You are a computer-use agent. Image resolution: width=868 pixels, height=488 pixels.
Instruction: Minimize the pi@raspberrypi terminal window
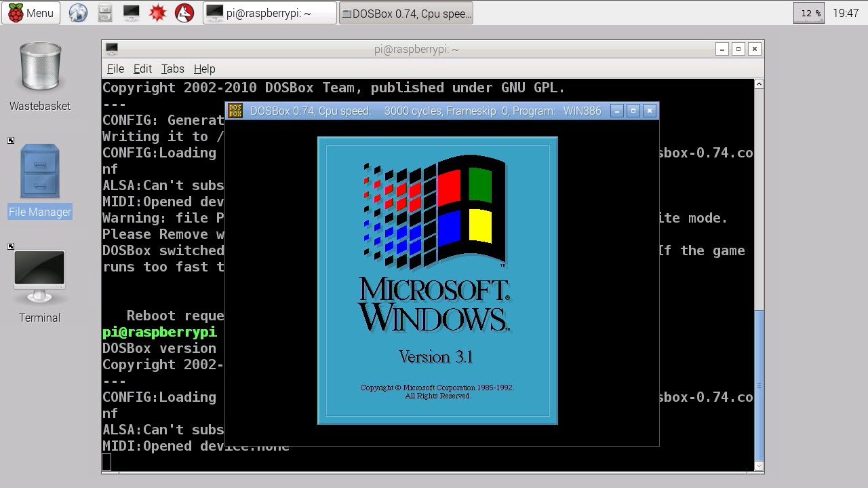tap(722, 49)
